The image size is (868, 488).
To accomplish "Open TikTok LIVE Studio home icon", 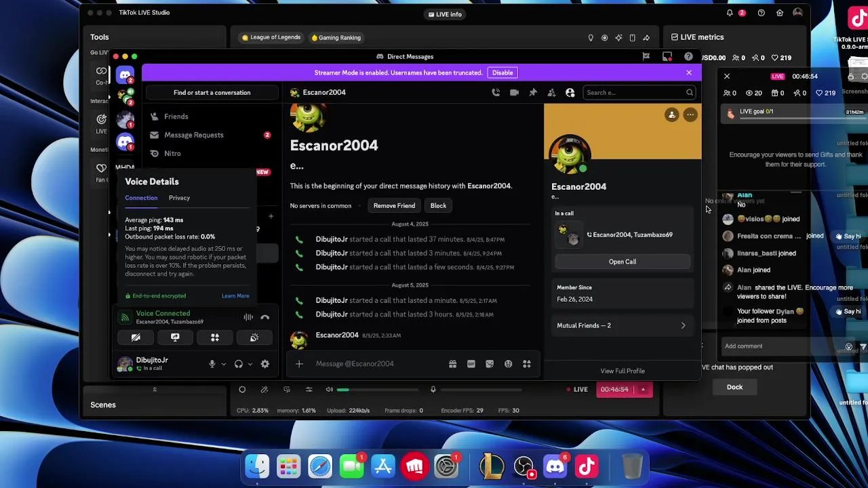I will pos(780,13).
